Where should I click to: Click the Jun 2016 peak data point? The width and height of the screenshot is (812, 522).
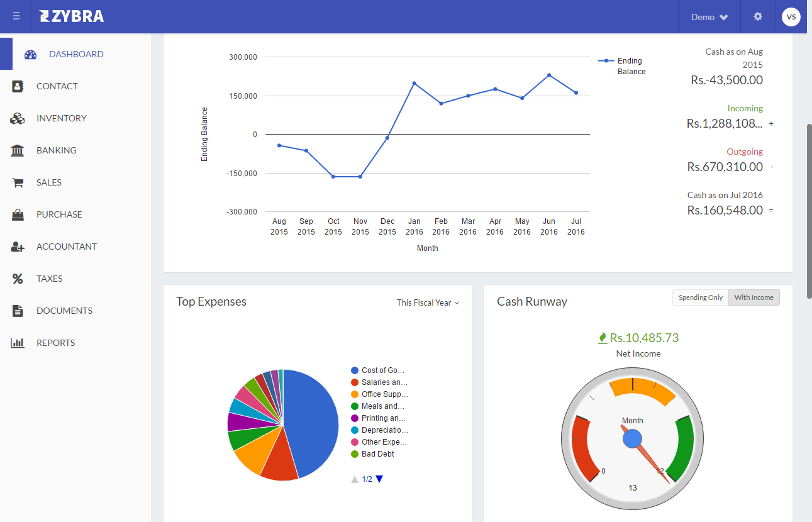pyautogui.click(x=549, y=75)
